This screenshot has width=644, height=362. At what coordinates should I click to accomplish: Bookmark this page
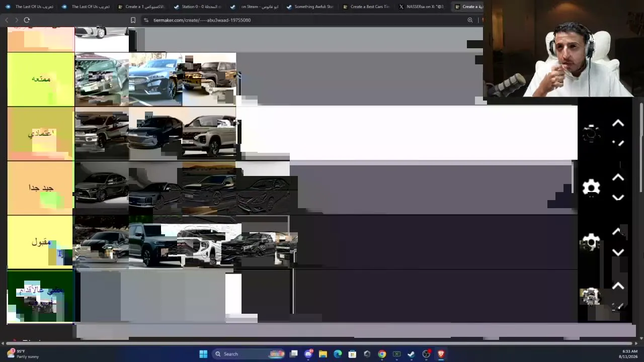point(133,20)
